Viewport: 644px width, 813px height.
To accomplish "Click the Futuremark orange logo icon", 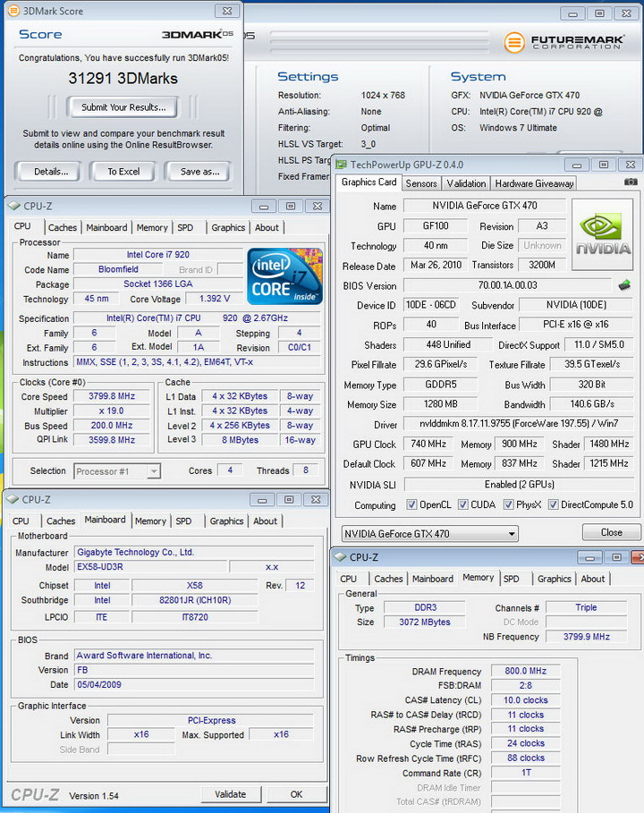I will pos(513,43).
